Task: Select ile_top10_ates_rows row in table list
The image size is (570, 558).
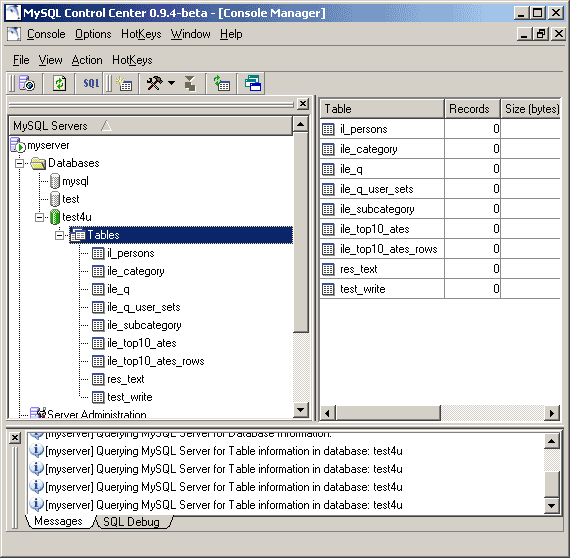Action: (440, 249)
